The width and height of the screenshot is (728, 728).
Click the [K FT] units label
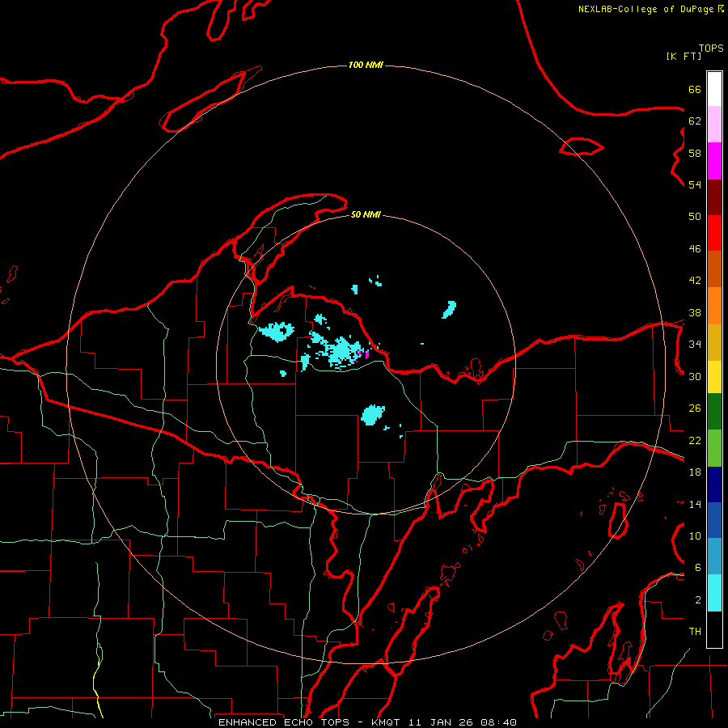(x=684, y=56)
